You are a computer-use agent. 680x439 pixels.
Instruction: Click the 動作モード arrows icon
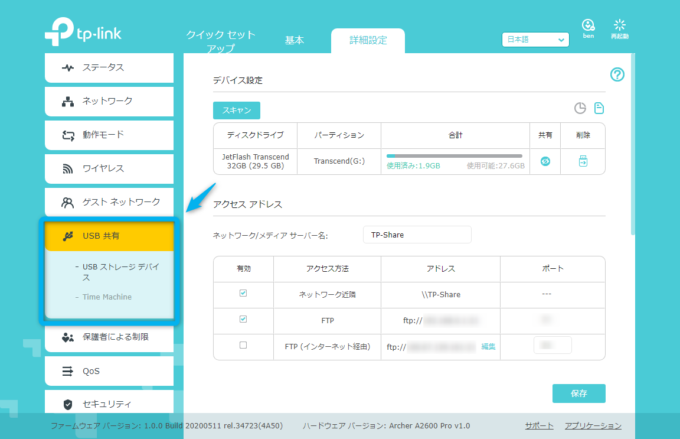pyautogui.click(x=68, y=135)
